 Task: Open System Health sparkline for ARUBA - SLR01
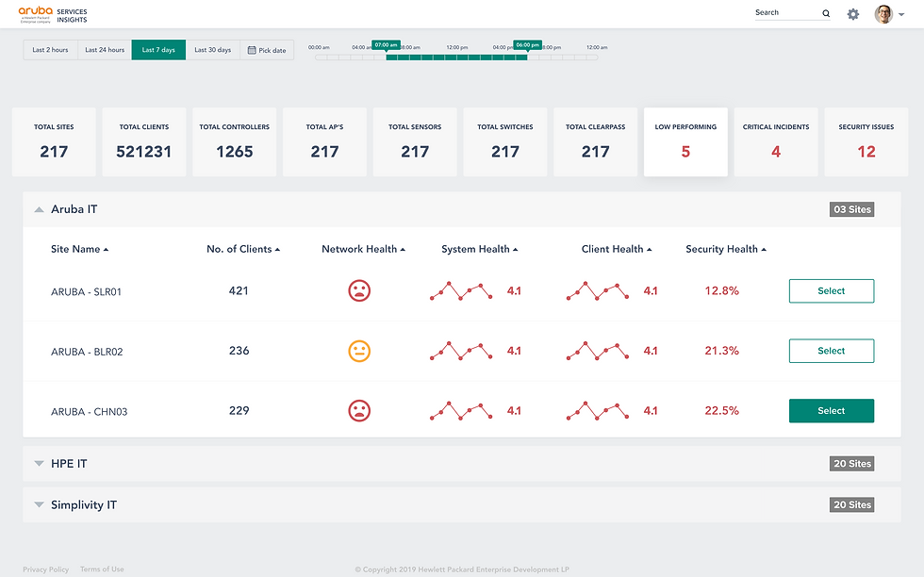click(461, 290)
